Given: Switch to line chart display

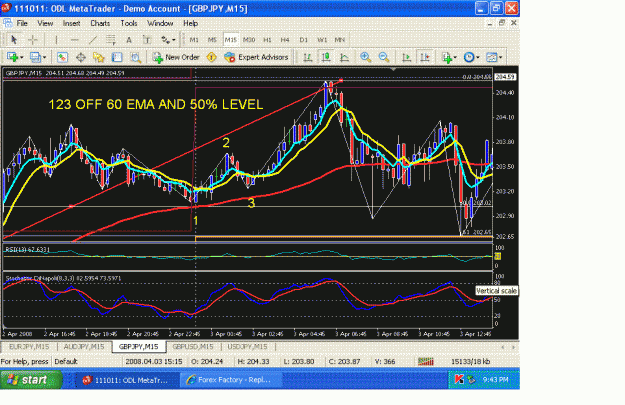Looking at the screenshot, I should (x=344, y=57).
